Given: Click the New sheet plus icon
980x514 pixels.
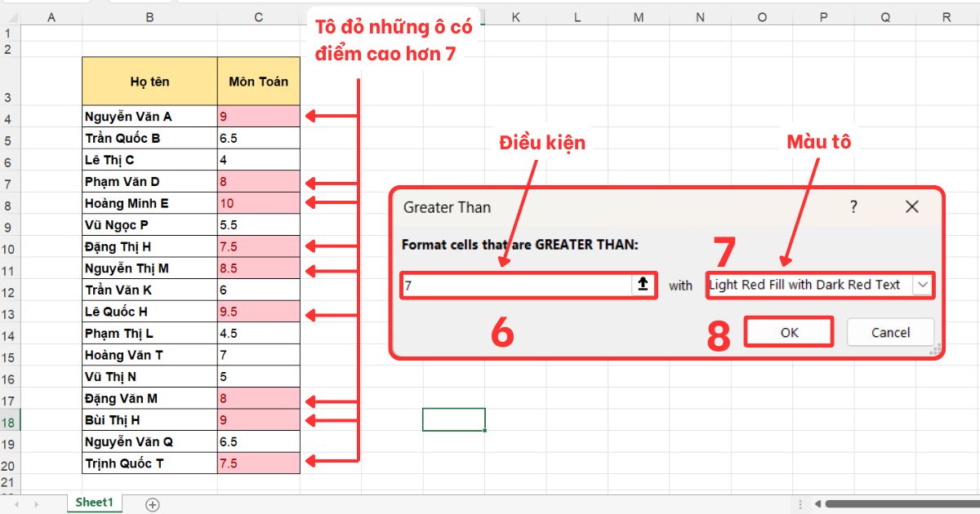Looking at the screenshot, I should point(152,504).
